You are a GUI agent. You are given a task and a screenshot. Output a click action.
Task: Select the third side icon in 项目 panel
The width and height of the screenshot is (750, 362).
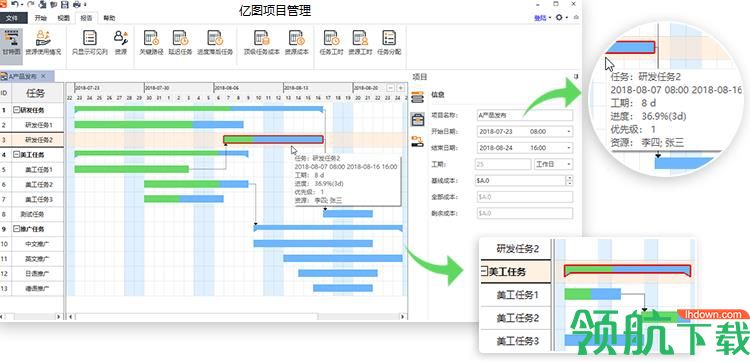418,141
